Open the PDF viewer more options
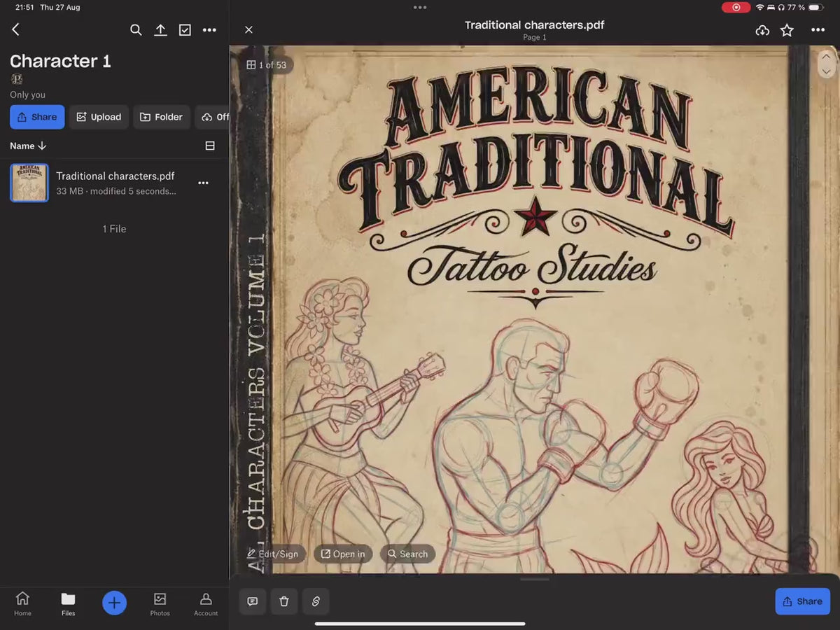Viewport: 840px width, 630px height. [818, 30]
